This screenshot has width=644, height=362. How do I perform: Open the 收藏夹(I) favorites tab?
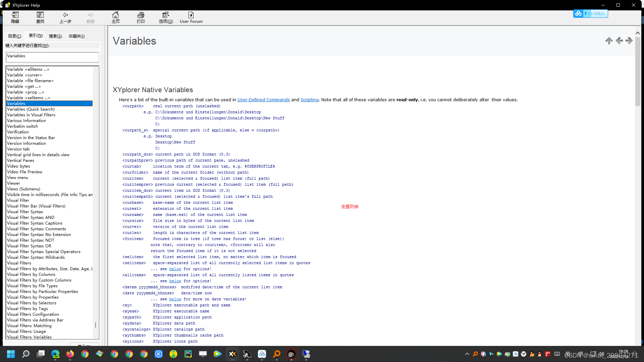[76, 36]
